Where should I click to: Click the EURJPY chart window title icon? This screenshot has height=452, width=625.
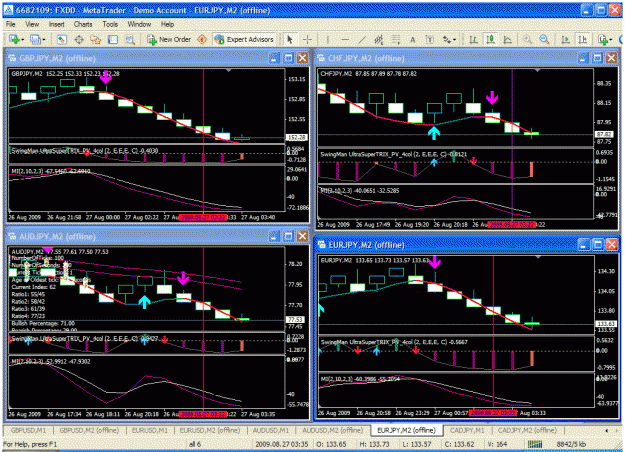pyautogui.click(x=321, y=245)
